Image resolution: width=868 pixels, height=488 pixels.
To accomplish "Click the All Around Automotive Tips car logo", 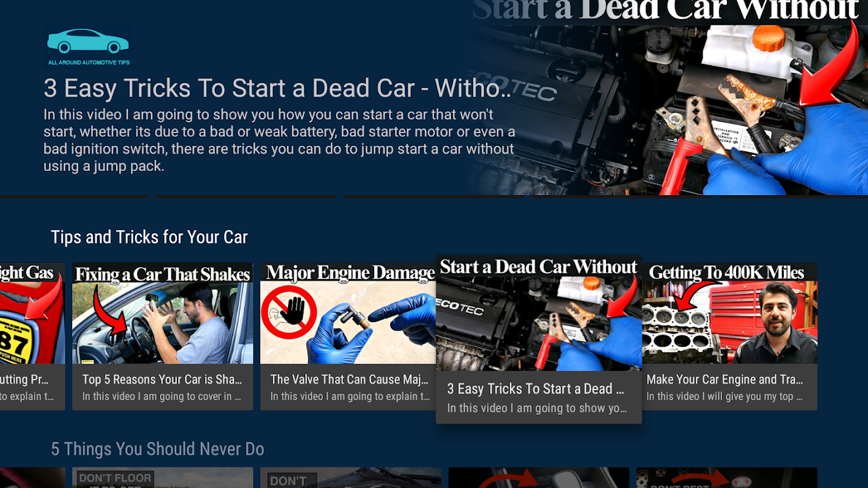I will tap(89, 46).
